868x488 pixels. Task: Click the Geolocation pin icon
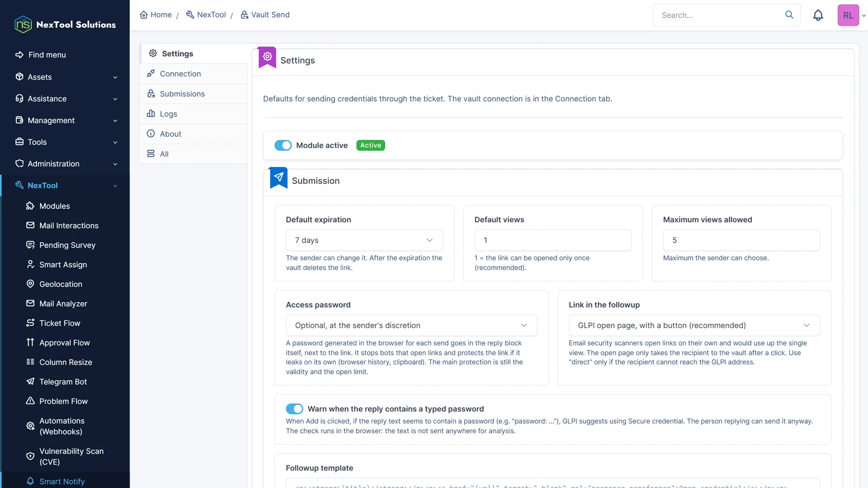click(30, 284)
